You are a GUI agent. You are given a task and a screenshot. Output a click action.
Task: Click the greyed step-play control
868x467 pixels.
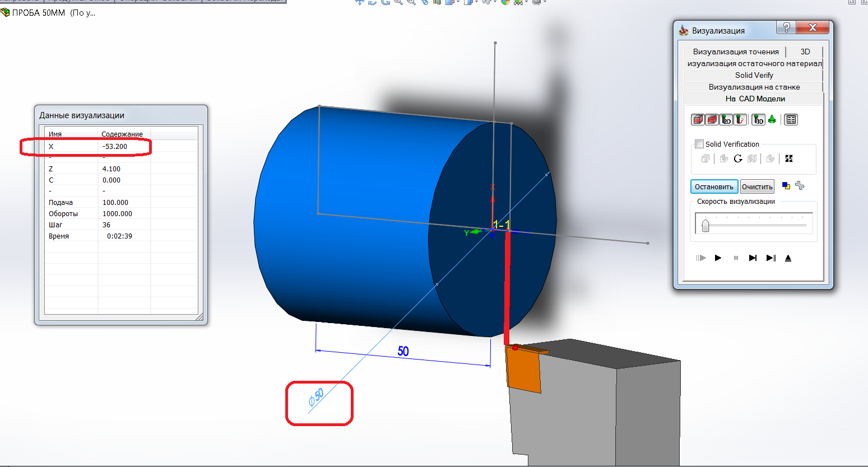700,258
